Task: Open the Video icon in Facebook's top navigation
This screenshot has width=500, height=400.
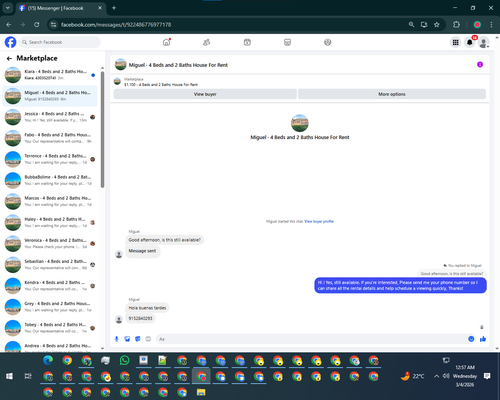Action: [x=247, y=42]
